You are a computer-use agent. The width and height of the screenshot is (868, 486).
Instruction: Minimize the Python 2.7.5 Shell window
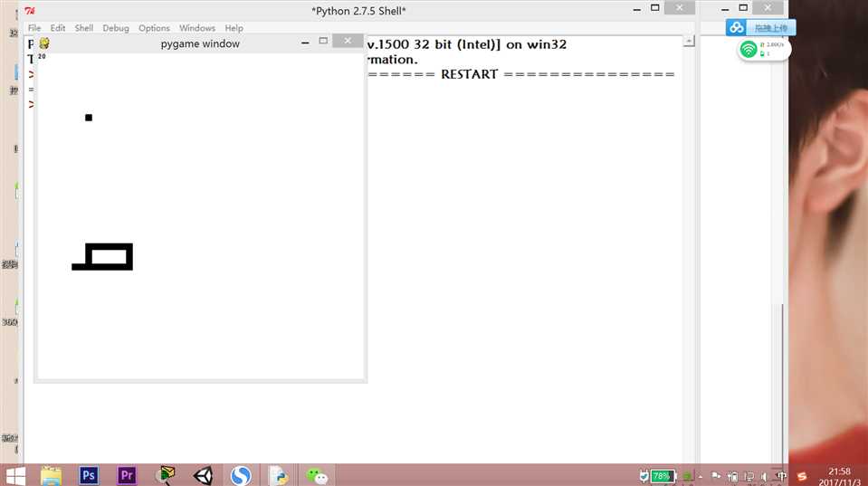pos(636,9)
